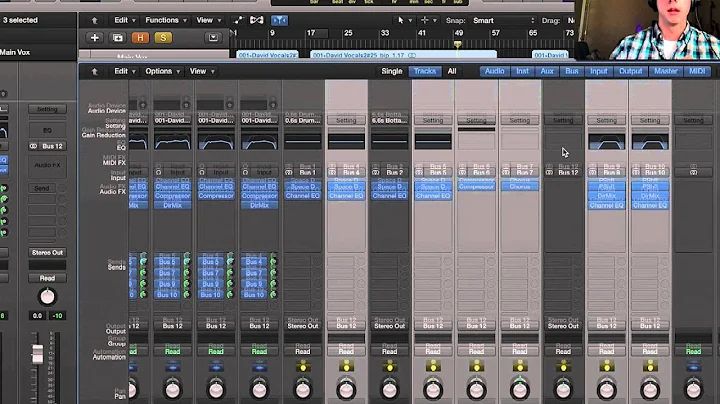Select the marquee crosshair tool icon
Screen dimensions: 720x404
click(x=424, y=20)
